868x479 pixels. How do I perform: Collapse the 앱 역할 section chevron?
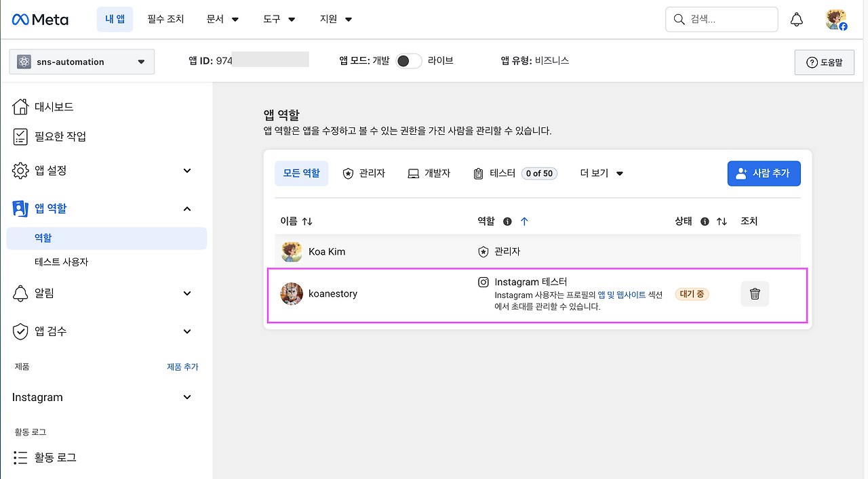pyautogui.click(x=188, y=209)
